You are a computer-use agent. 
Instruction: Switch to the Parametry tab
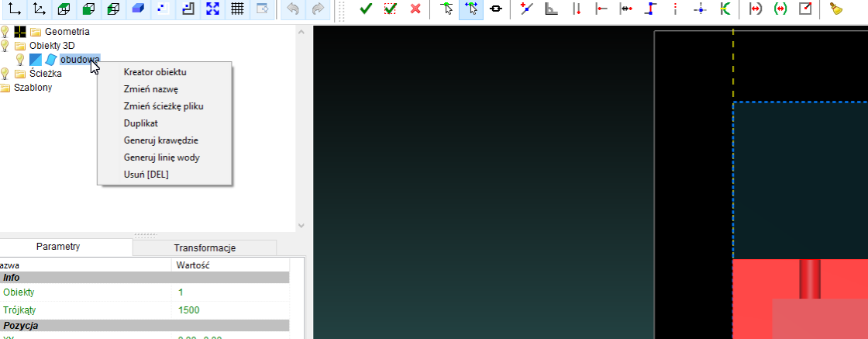pyautogui.click(x=58, y=247)
